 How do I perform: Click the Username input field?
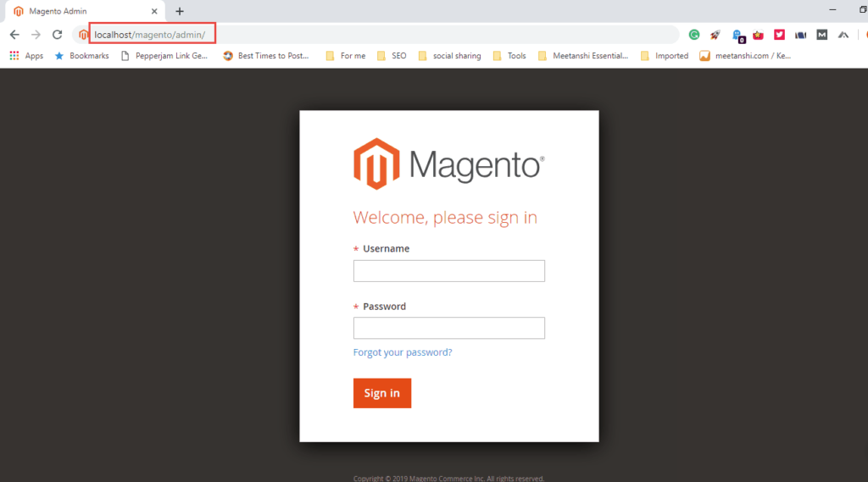pos(449,270)
